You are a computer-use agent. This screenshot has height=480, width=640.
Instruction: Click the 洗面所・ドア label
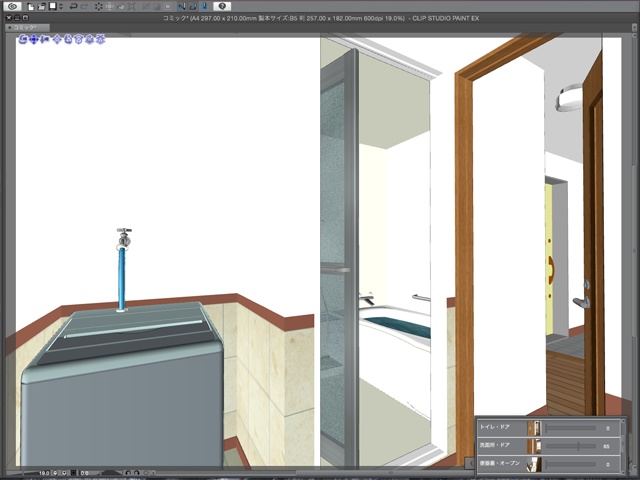click(x=495, y=445)
